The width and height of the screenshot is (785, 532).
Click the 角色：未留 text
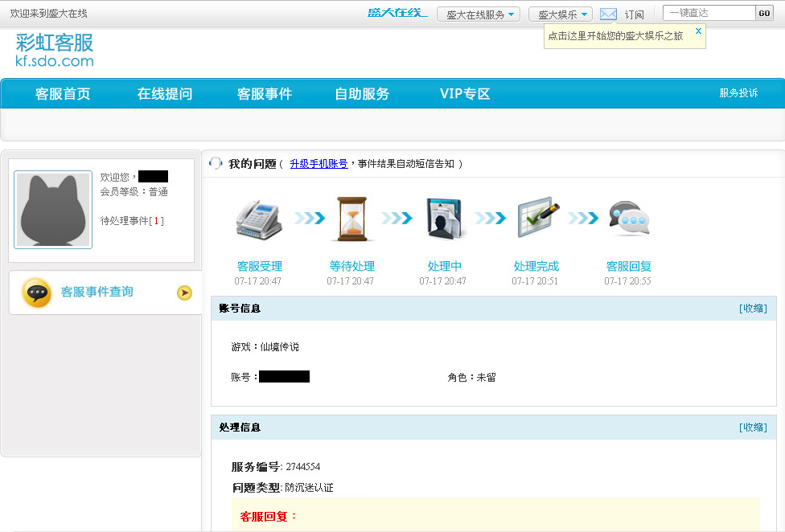click(471, 378)
